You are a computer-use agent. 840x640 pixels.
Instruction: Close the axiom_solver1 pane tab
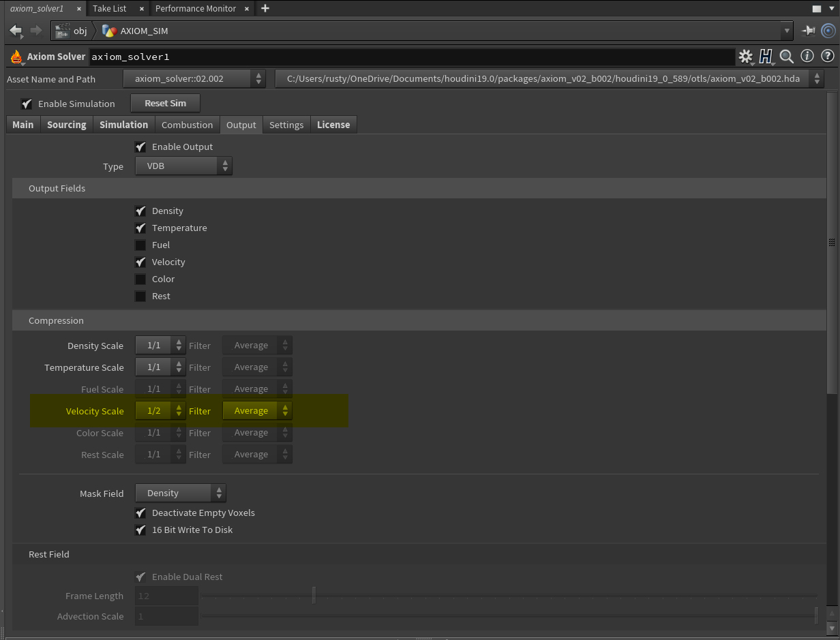(78, 9)
